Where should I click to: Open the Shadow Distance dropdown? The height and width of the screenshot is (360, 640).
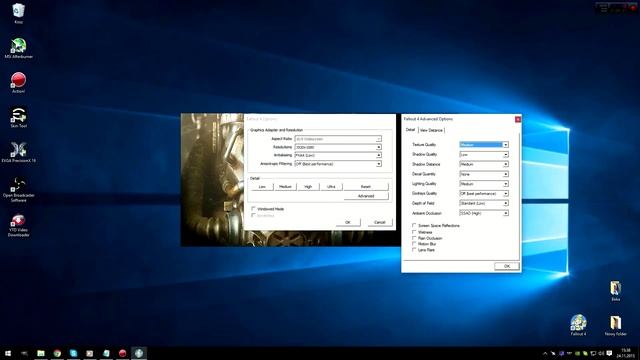(484, 164)
